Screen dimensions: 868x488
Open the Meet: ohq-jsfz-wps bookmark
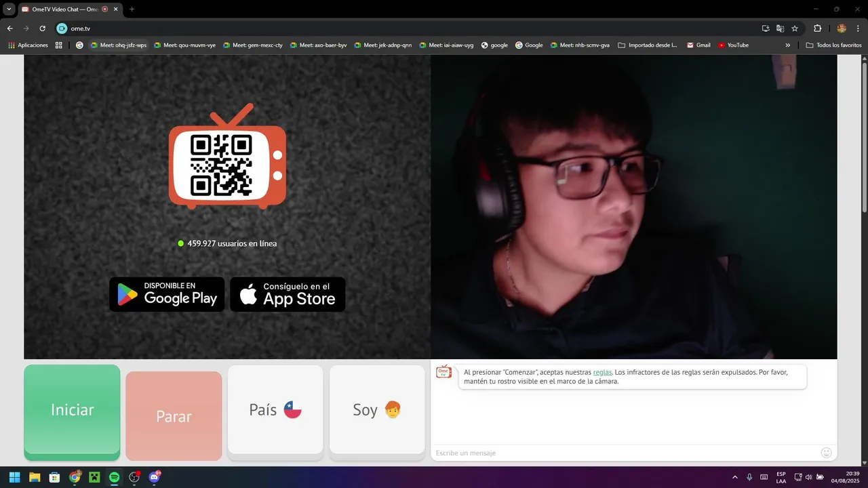tap(118, 45)
